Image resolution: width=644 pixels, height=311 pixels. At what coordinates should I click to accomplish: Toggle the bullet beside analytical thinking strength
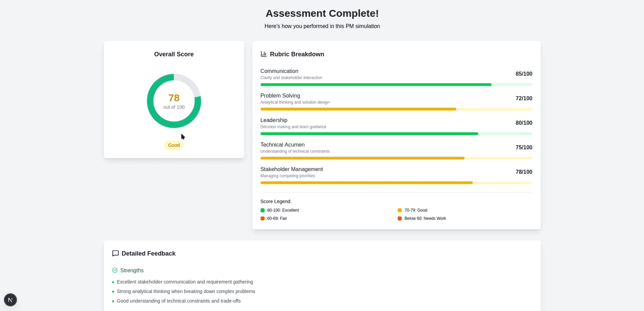(x=112, y=292)
